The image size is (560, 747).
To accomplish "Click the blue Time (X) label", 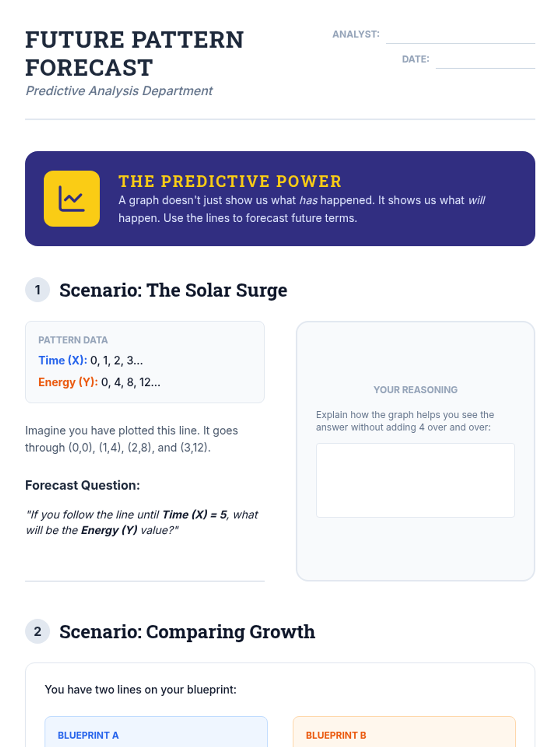I will (63, 360).
